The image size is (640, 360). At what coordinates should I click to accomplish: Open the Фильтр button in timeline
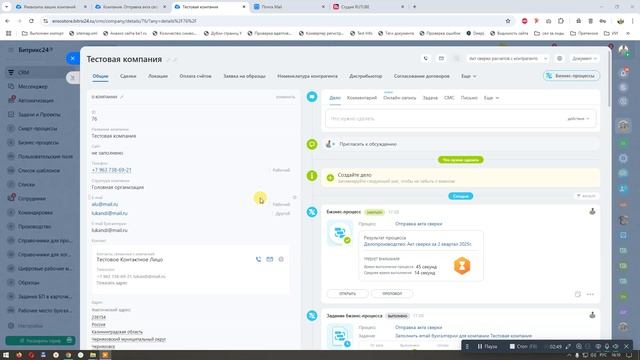(586, 196)
